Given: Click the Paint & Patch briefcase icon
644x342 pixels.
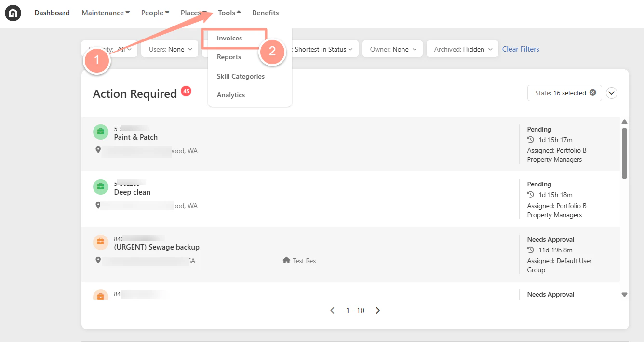Looking at the screenshot, I should click(101, 132).
